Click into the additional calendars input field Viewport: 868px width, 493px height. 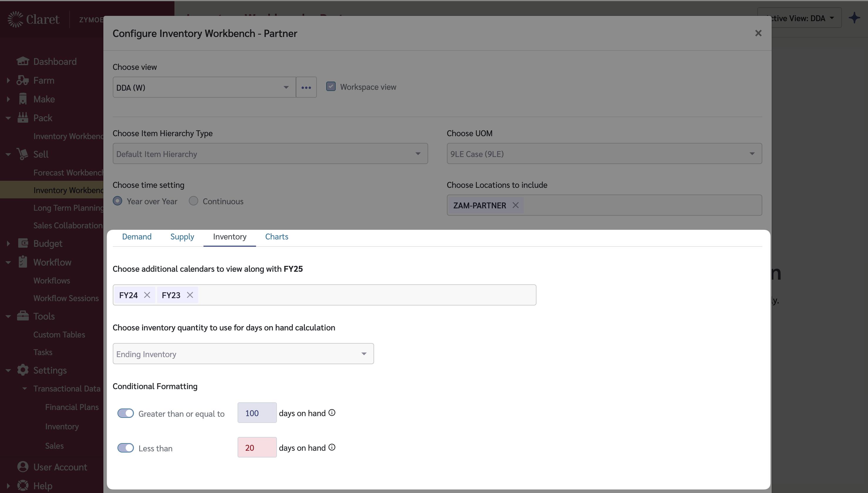coord(366,295)
